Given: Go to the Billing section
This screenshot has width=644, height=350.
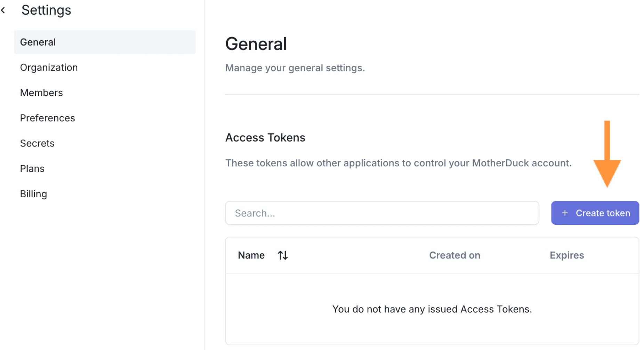Looking at the screenshot, I should [33, 194].
